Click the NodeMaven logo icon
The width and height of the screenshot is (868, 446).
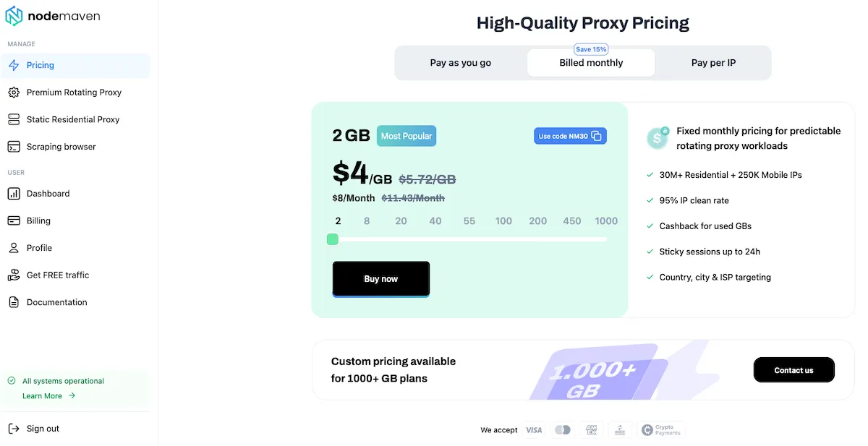coord(14,16)
